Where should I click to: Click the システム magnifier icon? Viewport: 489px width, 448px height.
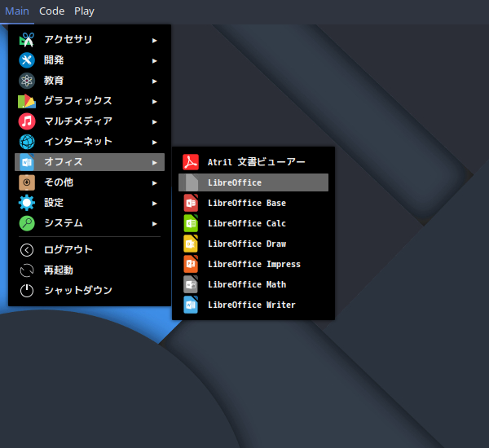pyautogui.click(x=27, y=223)
